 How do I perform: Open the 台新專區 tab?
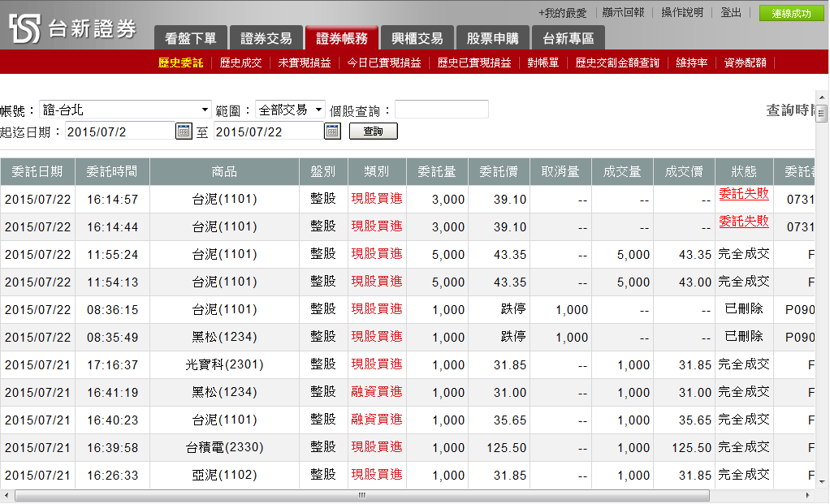pyautogui.click(x=568, y=38)
